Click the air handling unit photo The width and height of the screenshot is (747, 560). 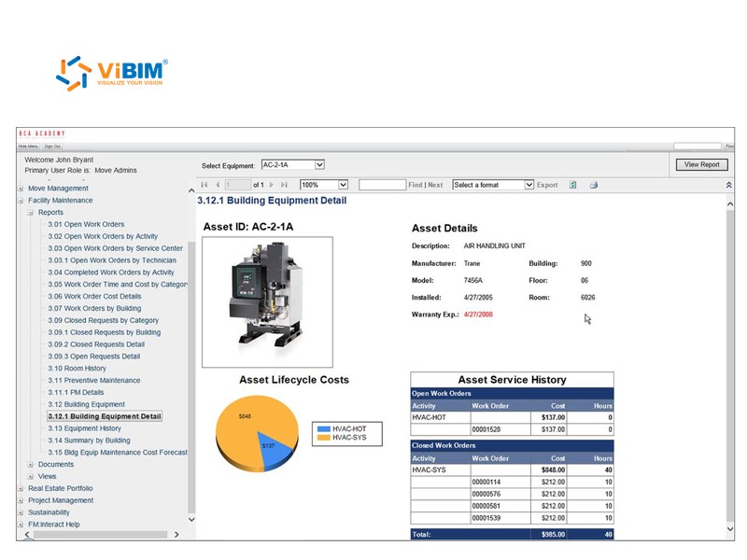[x=267, y=301]
